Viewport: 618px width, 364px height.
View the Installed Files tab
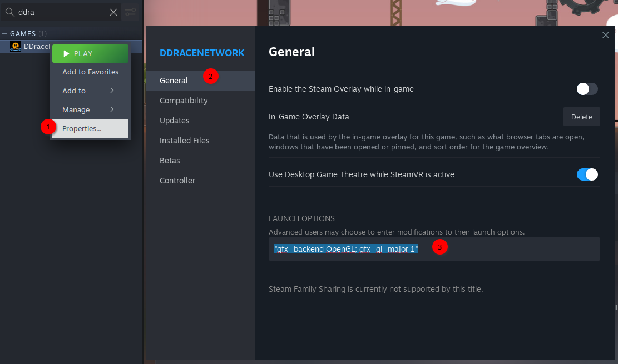[x=184, y=141]
